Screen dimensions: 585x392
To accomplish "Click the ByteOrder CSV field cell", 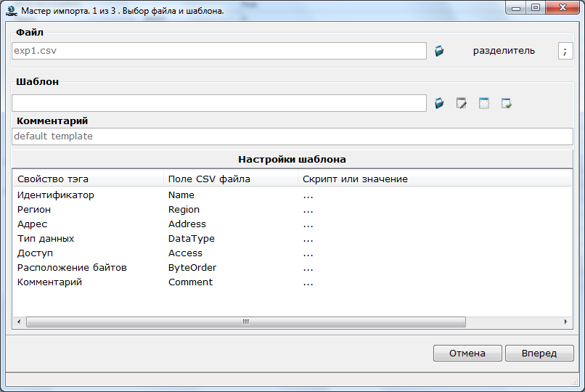I will click(192, 268).
